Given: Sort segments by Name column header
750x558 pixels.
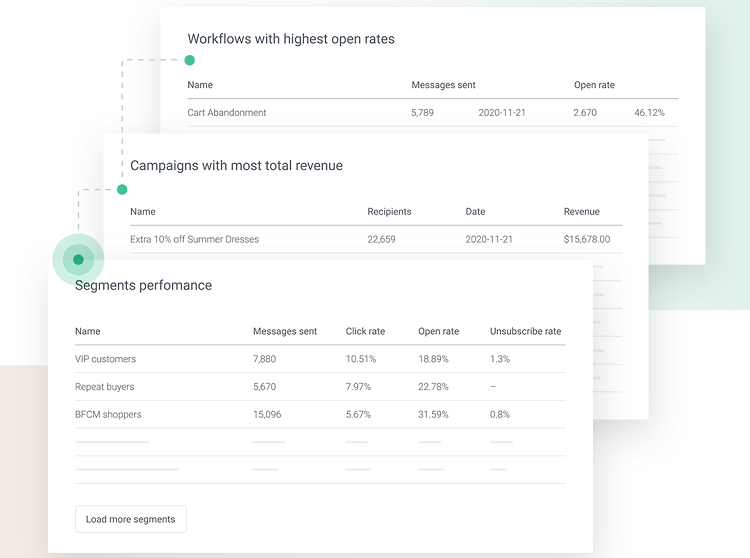Looking at the screenshot, I should coord(88,331).
